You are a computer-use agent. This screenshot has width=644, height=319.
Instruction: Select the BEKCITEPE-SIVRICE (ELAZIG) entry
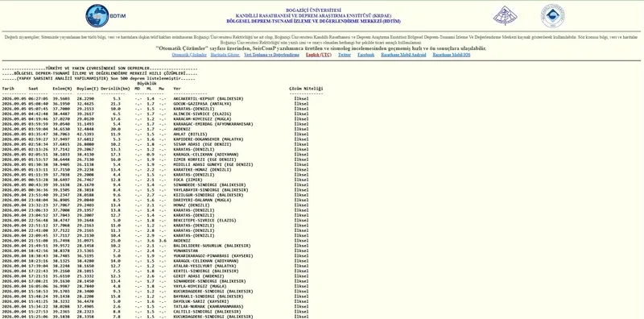point(204,221)
